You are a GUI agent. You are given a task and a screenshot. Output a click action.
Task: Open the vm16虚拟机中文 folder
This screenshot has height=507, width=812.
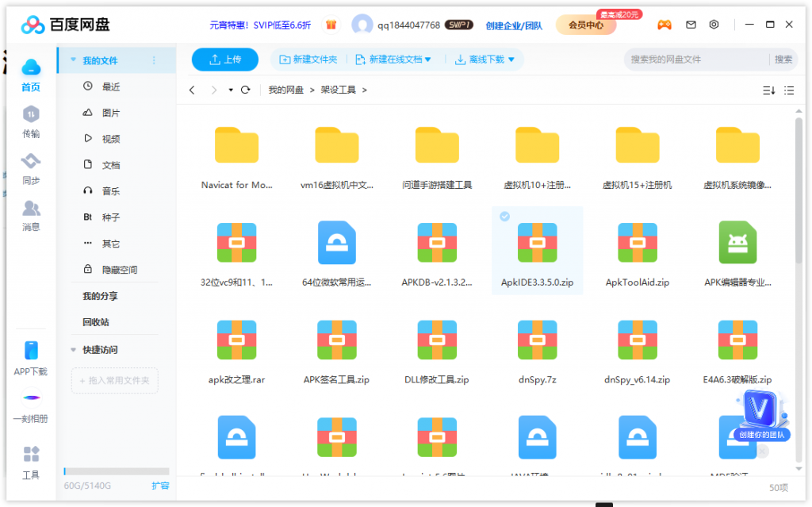(336, 145)
